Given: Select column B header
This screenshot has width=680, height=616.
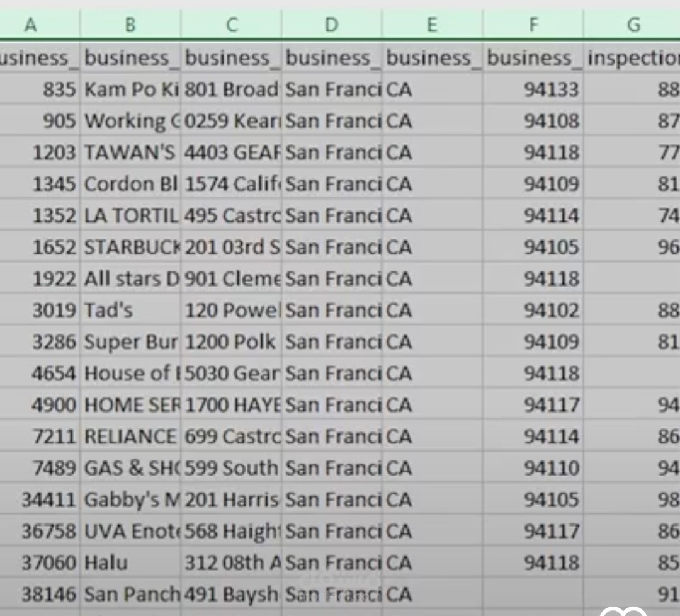Looking at the screenshot, I should (130, 25).
